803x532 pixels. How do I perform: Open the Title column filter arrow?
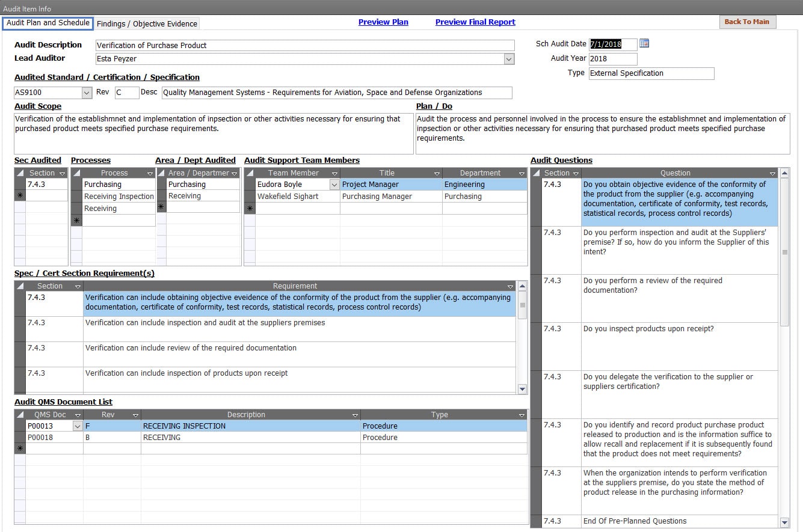(437, 173)
